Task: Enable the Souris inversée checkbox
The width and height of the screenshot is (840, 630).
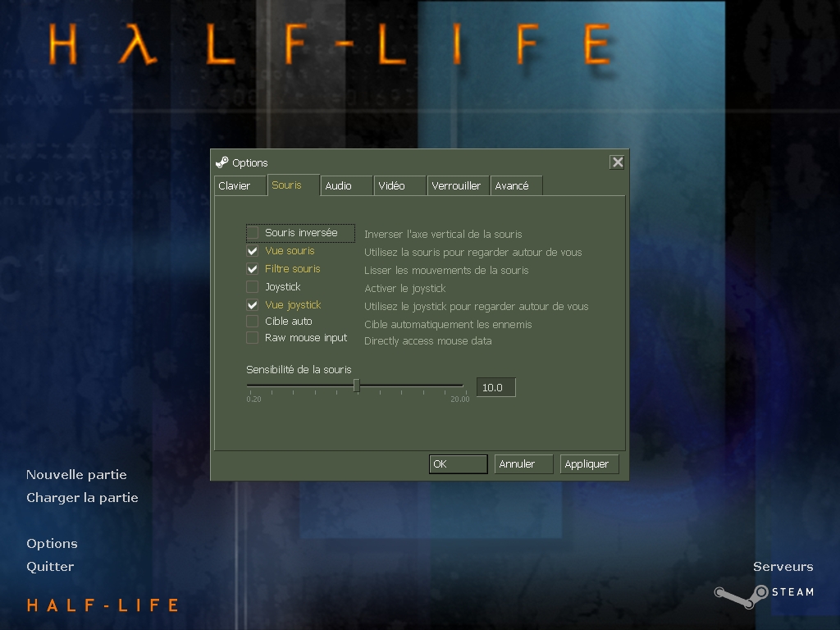Action: (x=253, y=233)
